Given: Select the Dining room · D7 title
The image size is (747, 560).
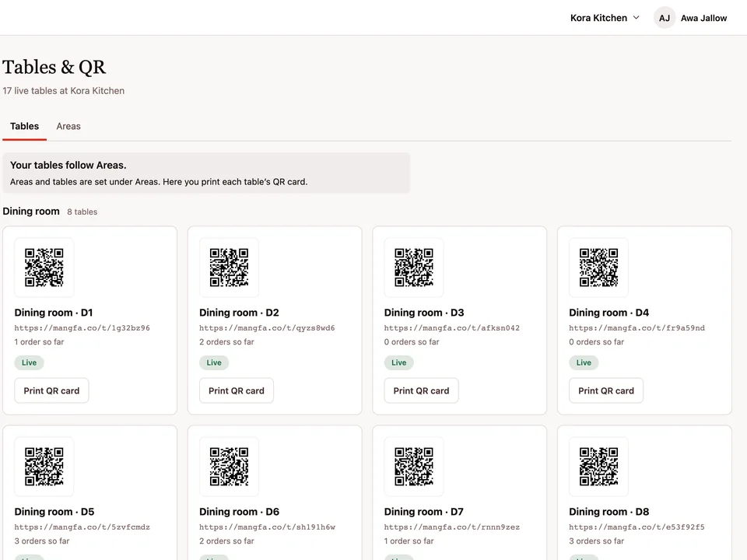Looking at the screenshot, I should click(423, 512).
